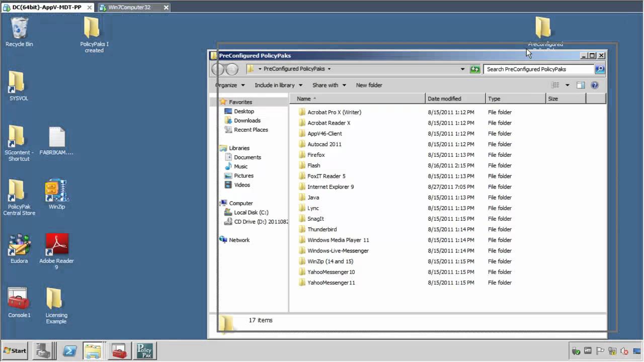The height and width of the screenshot is (362, 644).
Task: Select the Music library
Action: [x=240, y=166]
